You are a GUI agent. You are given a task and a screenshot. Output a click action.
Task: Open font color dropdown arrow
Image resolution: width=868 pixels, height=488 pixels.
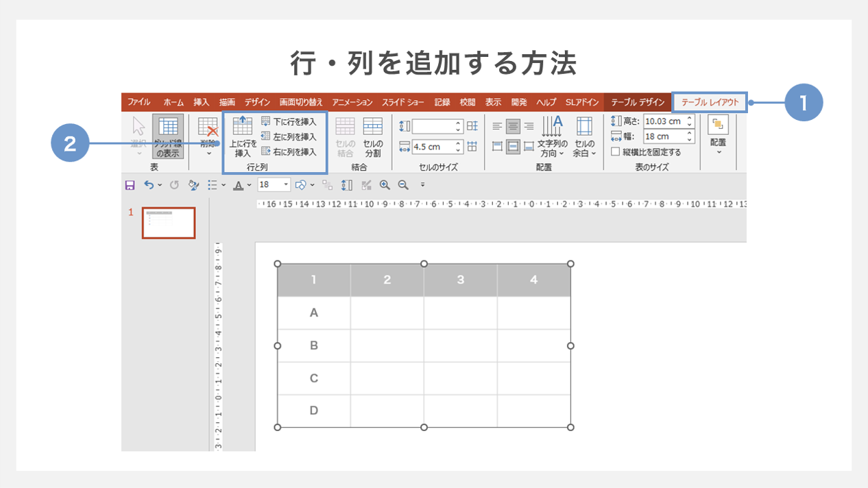coord(249,185)
